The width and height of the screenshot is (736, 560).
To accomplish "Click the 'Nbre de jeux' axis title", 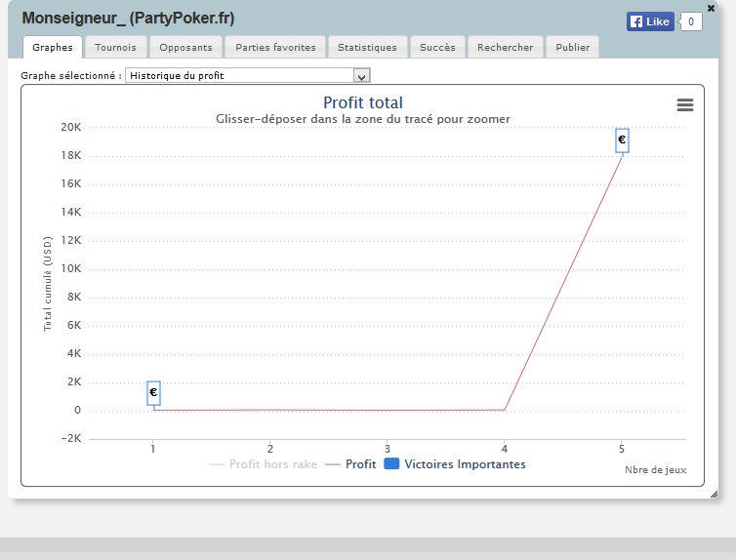I will point(655,470).
